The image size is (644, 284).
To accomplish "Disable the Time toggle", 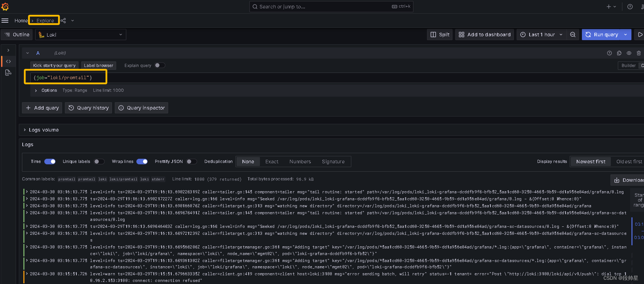I will (50, 162).
